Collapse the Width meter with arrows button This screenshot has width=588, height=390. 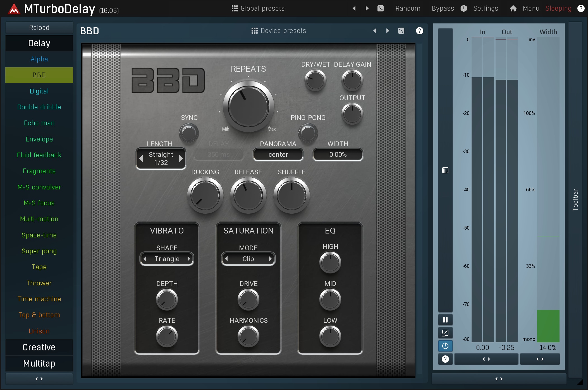(540, 359)
